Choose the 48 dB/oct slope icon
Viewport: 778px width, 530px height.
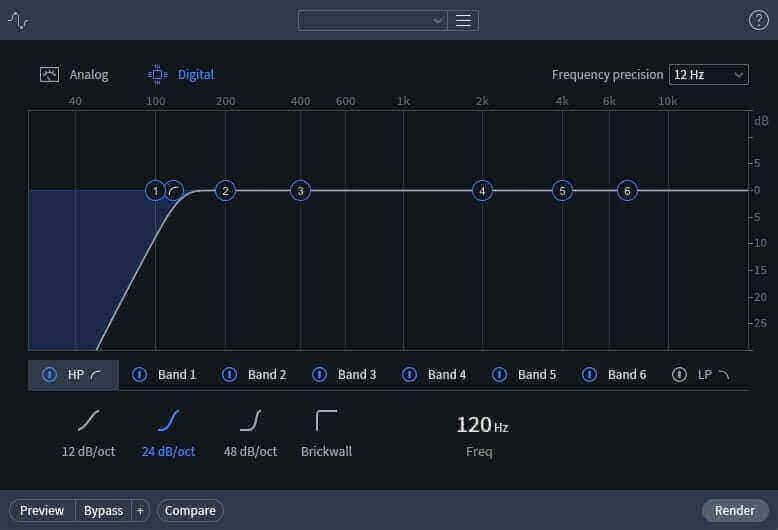pos(251,420)
